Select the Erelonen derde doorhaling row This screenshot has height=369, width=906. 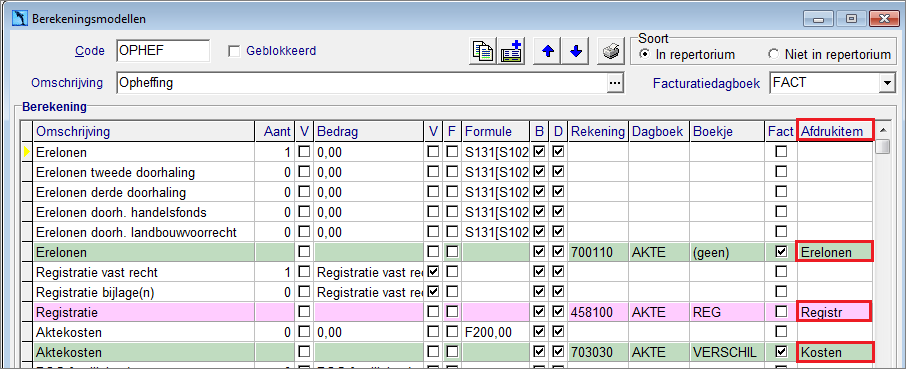[x=144, y=192]
